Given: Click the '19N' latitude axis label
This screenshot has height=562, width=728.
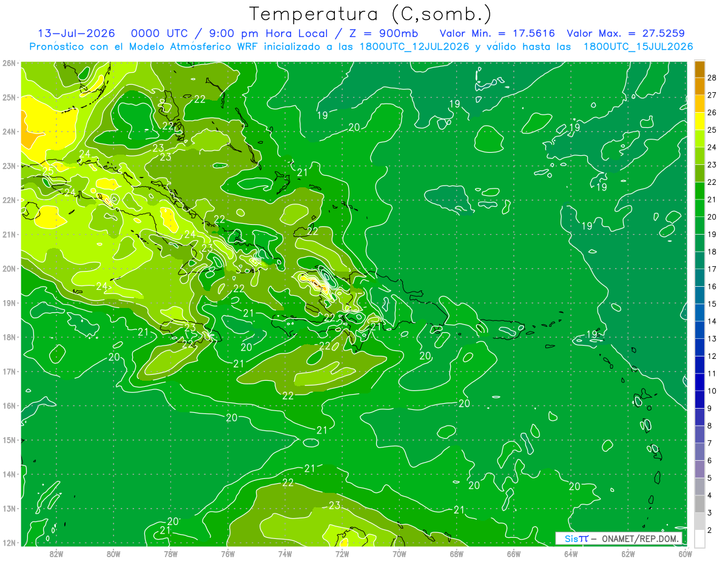Looking at the screenshot, I should pos(8,303).
